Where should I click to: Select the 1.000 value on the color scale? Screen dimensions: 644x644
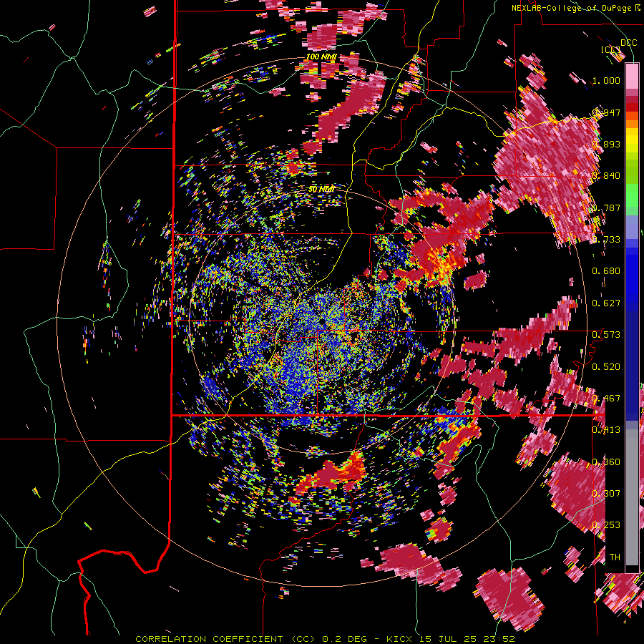[x=606, y=80]
